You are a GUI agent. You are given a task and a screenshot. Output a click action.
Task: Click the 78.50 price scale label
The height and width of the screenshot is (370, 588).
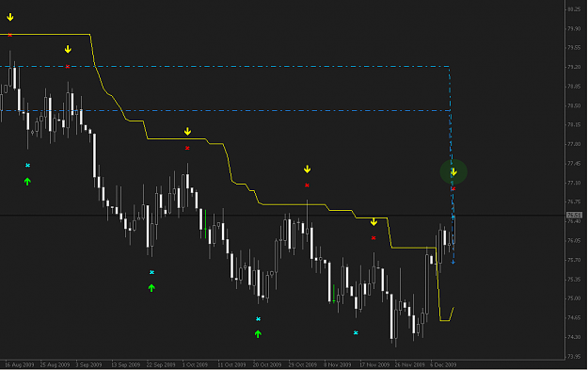tap(574, 105)
